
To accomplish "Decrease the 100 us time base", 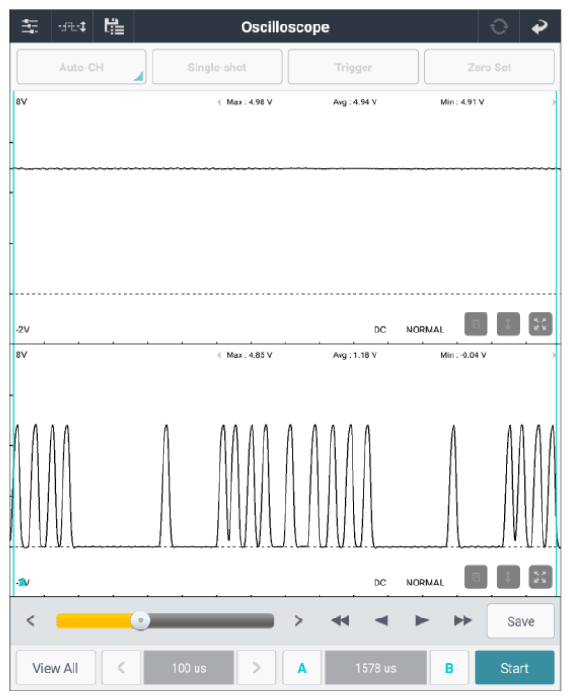I will click(121, 668).
